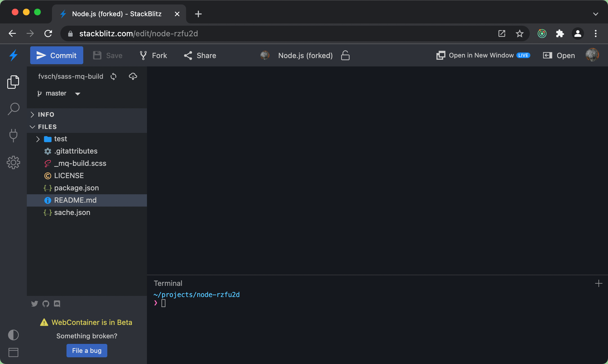This screenshot has width=608, height=364.
Task: Download the project via the cloud icon
Action: pyautogui.click(x=133, y=76)
